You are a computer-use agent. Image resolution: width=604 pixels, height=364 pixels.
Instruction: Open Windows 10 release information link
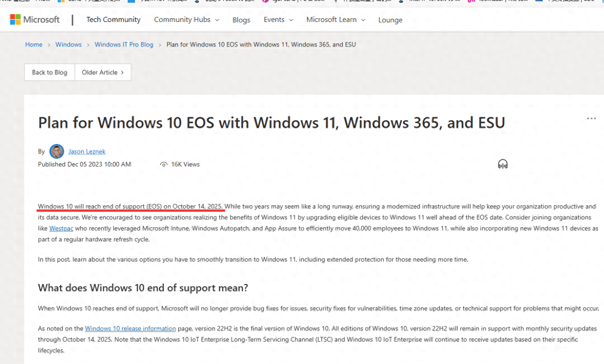tap(130, 328)
